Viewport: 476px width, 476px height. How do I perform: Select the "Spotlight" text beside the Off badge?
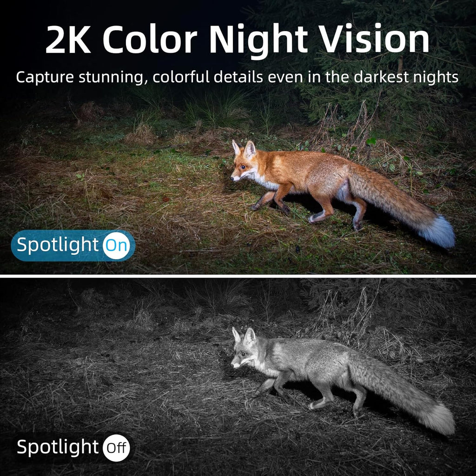coord(58,447)
